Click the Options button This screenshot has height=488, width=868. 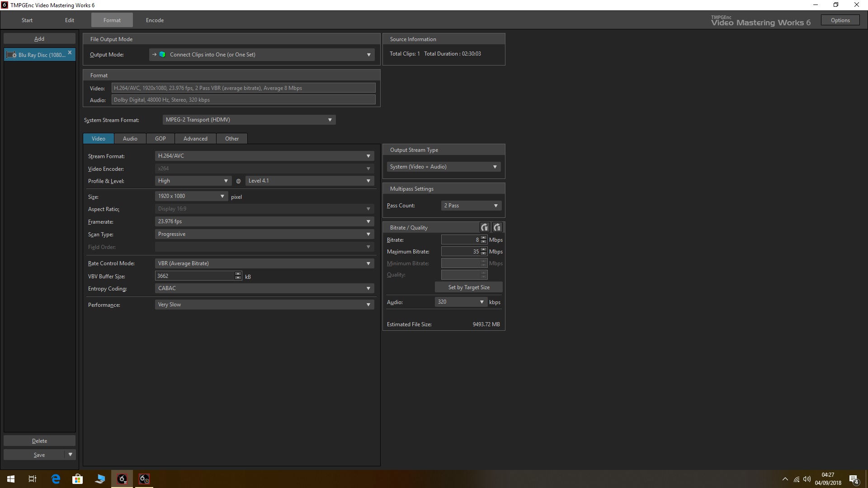click(840, 20)
